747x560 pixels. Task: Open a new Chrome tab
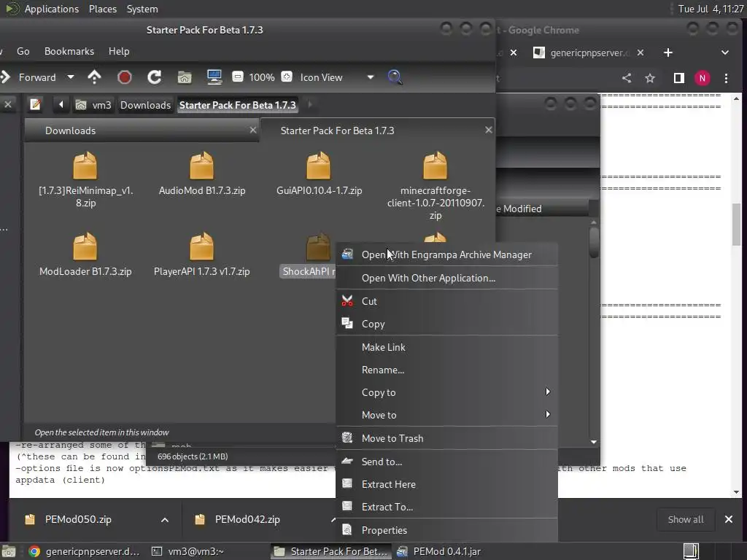[x=668, y=52]
